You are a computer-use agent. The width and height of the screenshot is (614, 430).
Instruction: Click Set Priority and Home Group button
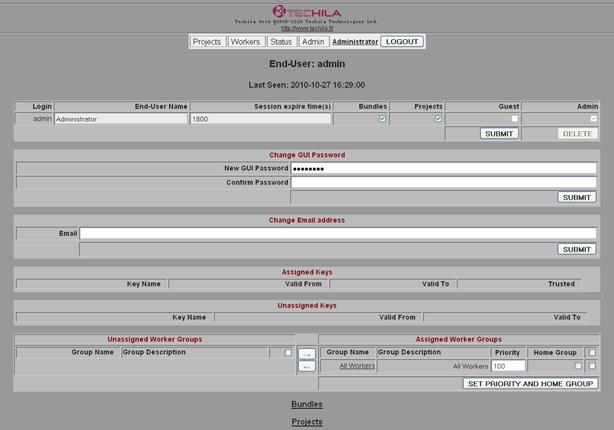tap(530, 383)
